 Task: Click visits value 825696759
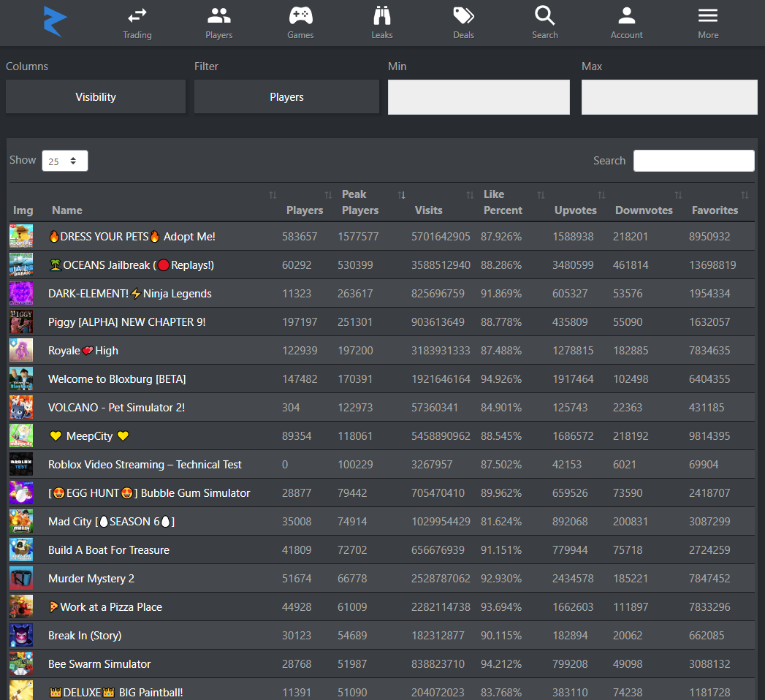click(438, 294)
